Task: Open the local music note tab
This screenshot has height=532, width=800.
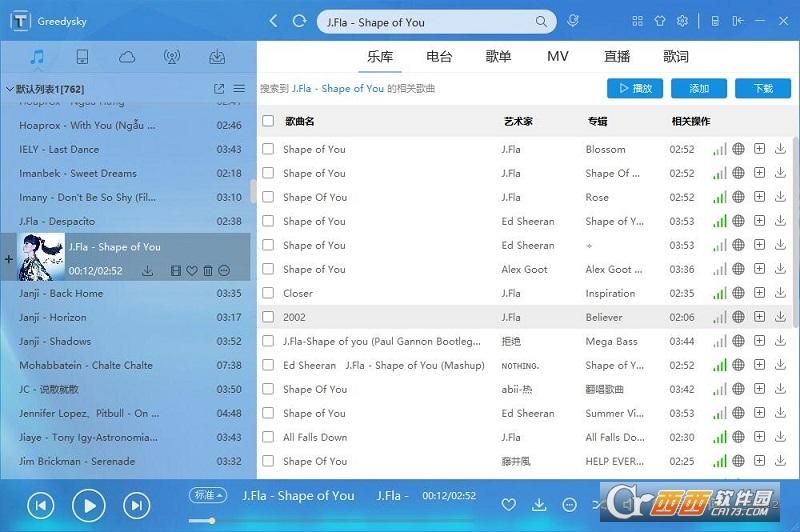Action: pos(37,57)
